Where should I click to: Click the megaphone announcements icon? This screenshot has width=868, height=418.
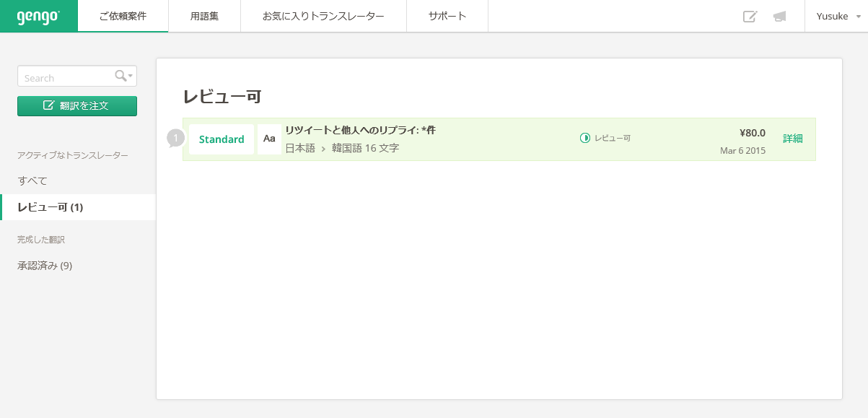pyautogui.click(x=779, y=17)
